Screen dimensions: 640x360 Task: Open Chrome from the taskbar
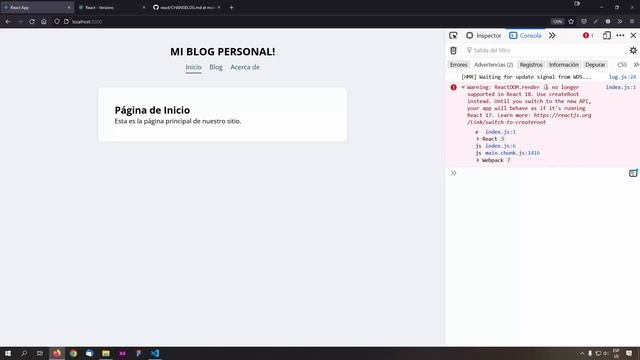[73, 353]
